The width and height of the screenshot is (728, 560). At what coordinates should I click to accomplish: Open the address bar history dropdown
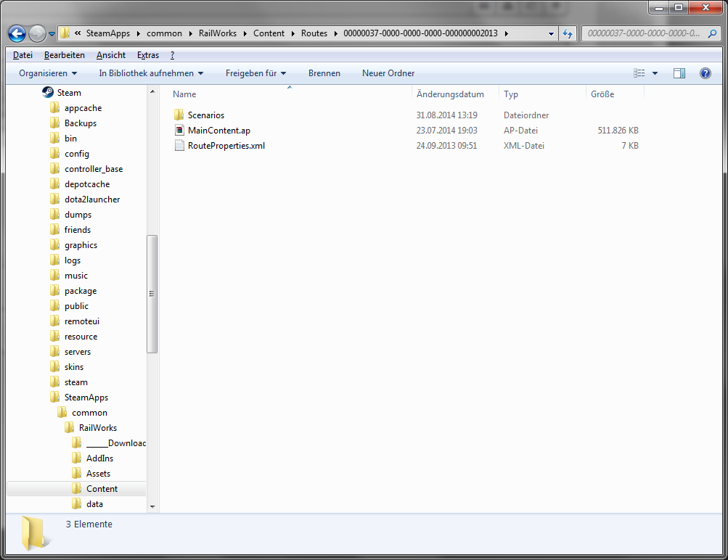pos(551,33)
